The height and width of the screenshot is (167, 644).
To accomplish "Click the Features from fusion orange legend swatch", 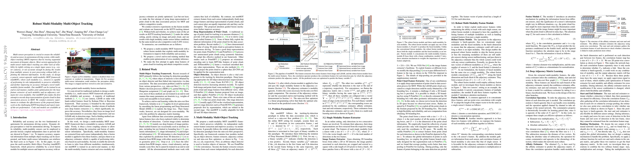I will point(317,71).
